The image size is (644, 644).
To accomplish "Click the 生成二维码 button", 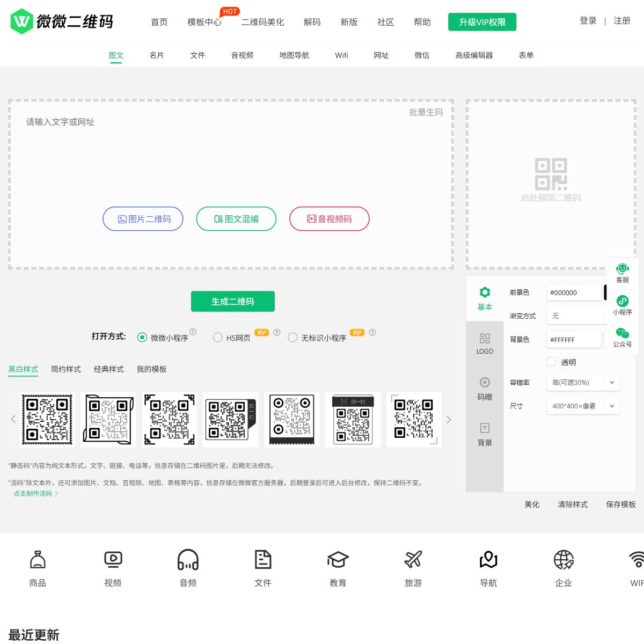I will 233,302.
